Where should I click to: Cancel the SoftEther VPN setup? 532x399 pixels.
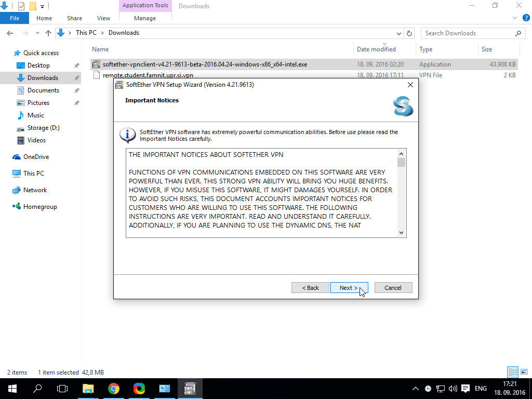coord(393,288)
